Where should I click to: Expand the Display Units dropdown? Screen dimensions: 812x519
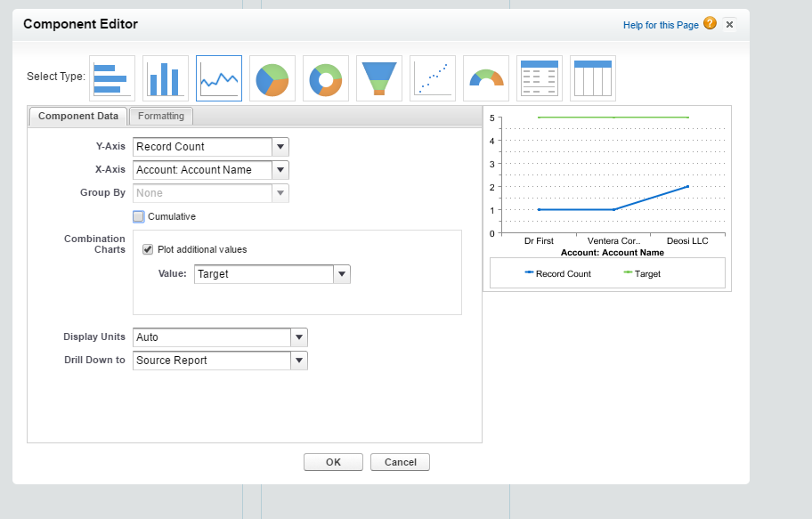(299, 337)
